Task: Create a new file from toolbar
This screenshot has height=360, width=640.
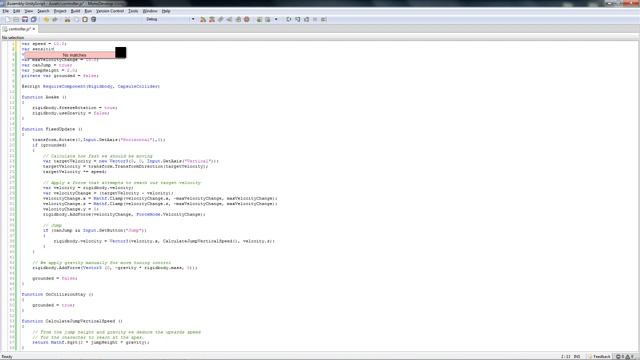Action: coord(7,20)
